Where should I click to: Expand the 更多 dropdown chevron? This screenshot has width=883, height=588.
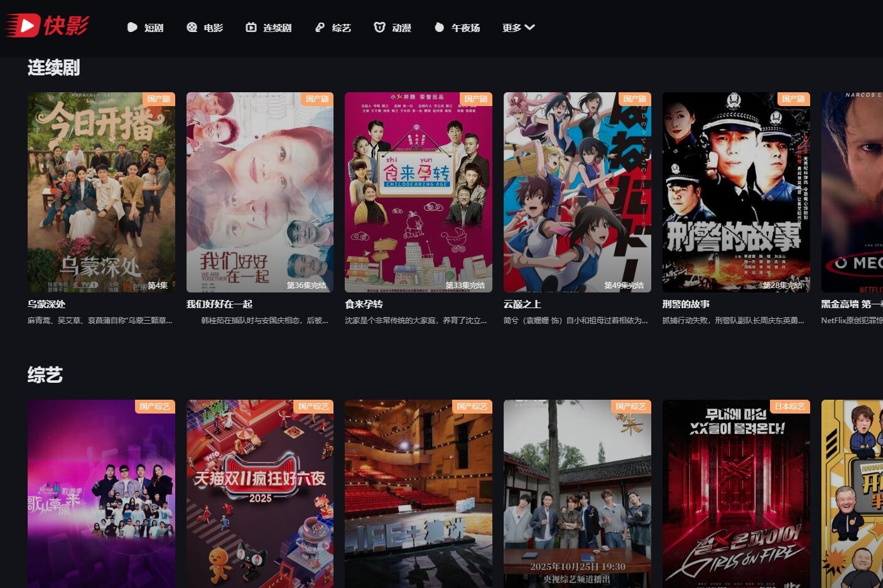coord(529,28)
